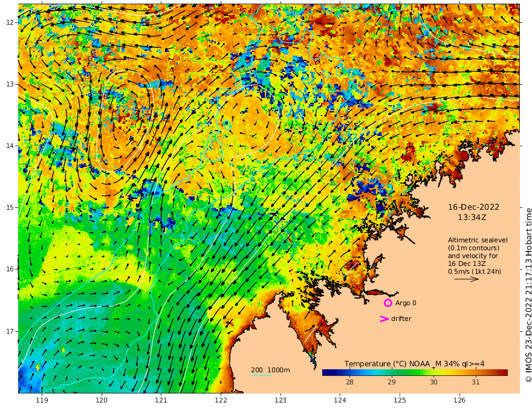532x411 pixels.
Task: Click the magenta drifter arrow symbol
Action: (x=384, y=319)
